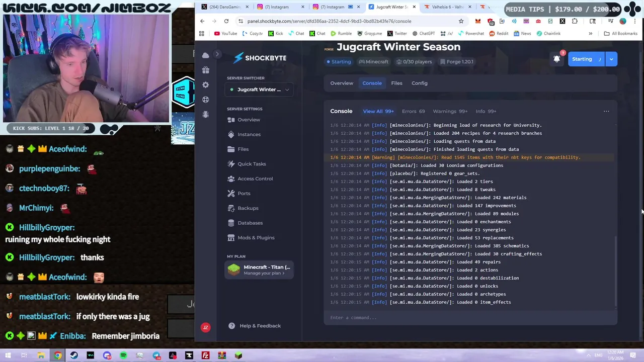The image size is (644, 362).
Task: Switch to the Overview tab
Action: (342, 83)
